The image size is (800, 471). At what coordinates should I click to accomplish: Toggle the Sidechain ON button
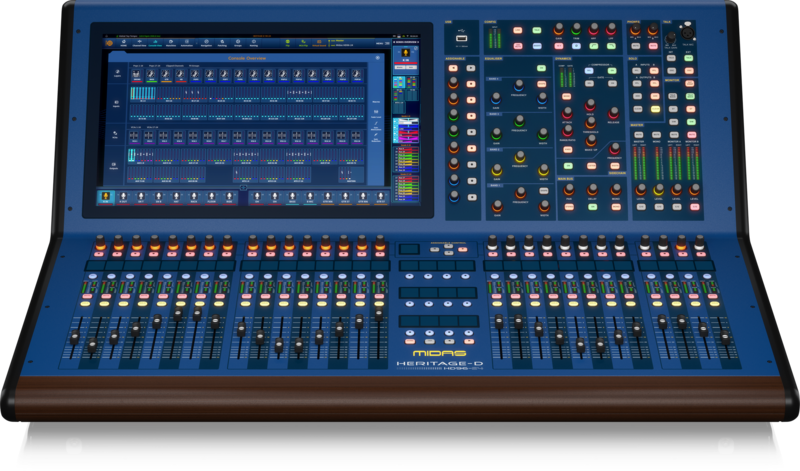[x=568, y=166]
